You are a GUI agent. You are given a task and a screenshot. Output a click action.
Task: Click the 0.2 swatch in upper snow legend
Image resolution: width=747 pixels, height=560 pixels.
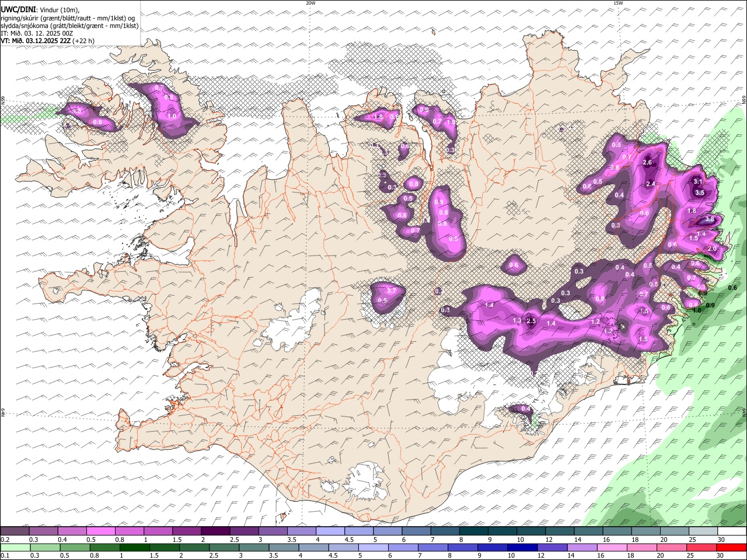[x=15, y=531]
